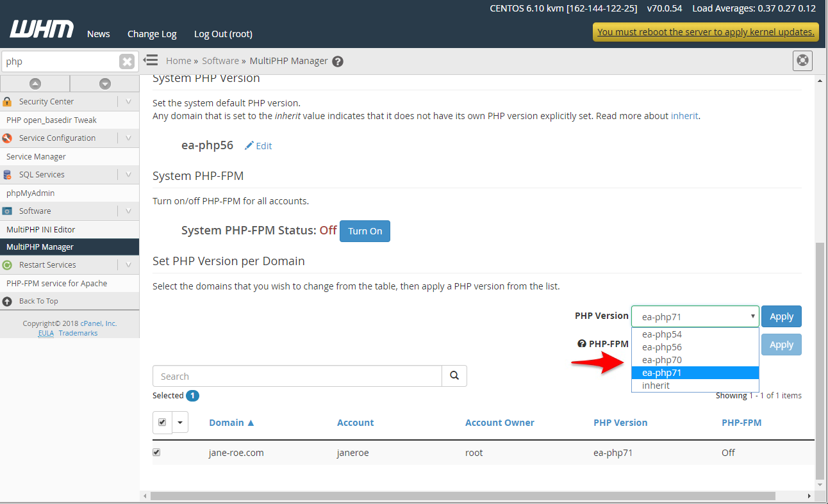Click the help icon next to MultiPHP Manager breadcrumb

pos(338,60)
